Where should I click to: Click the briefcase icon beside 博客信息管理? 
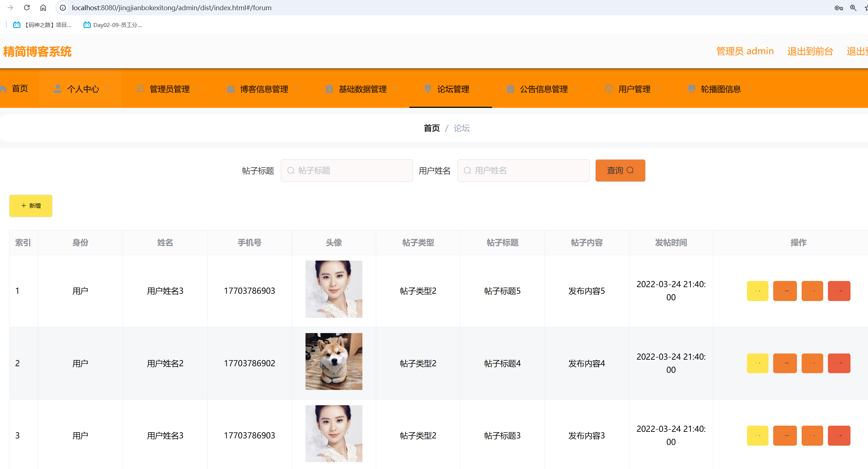coord(230,89)
